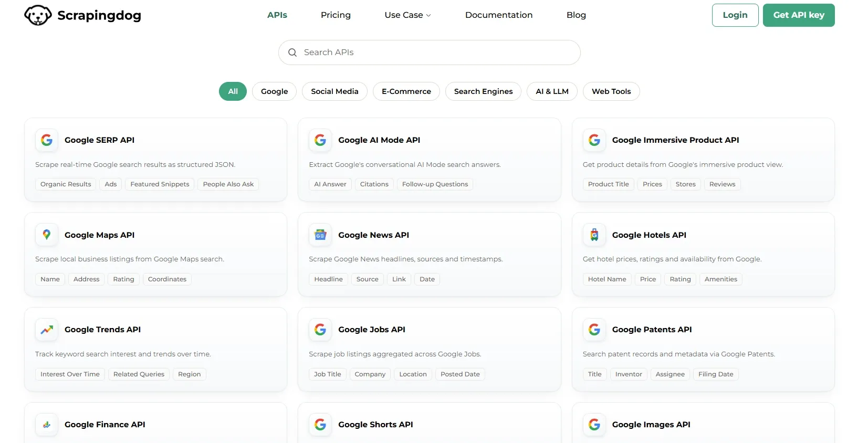Focus the Search APIs input field

(430, 52)
